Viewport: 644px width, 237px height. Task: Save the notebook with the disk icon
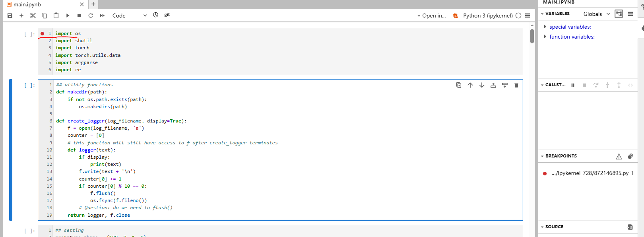(x=10, y=16)
